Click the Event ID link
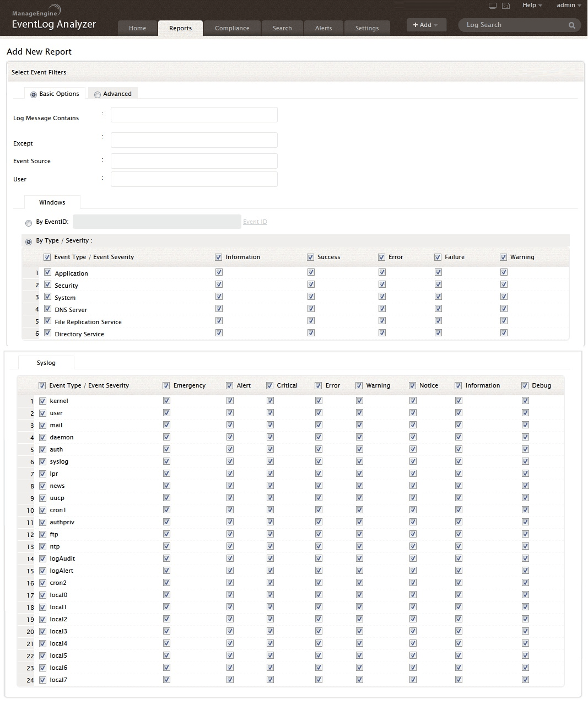 coord(255,222)
